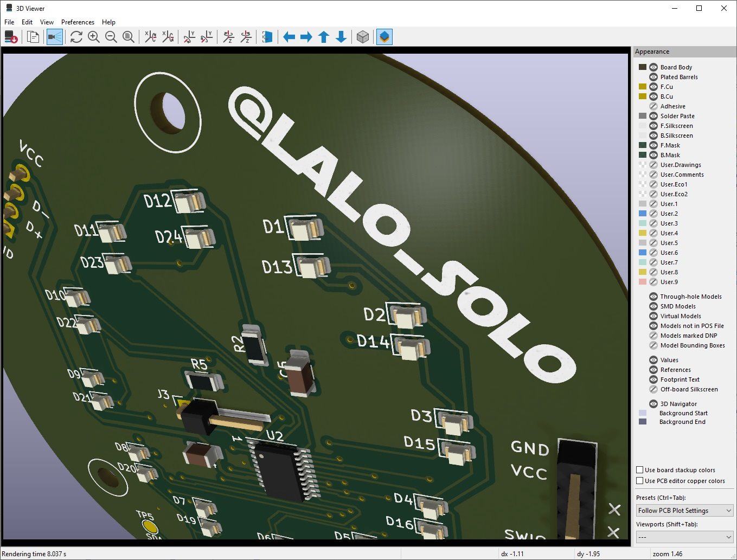Image resolution: width=737 pixels, height=560 pixels.
Task: Rotate Z clockwise
Action: coord(228,37)
